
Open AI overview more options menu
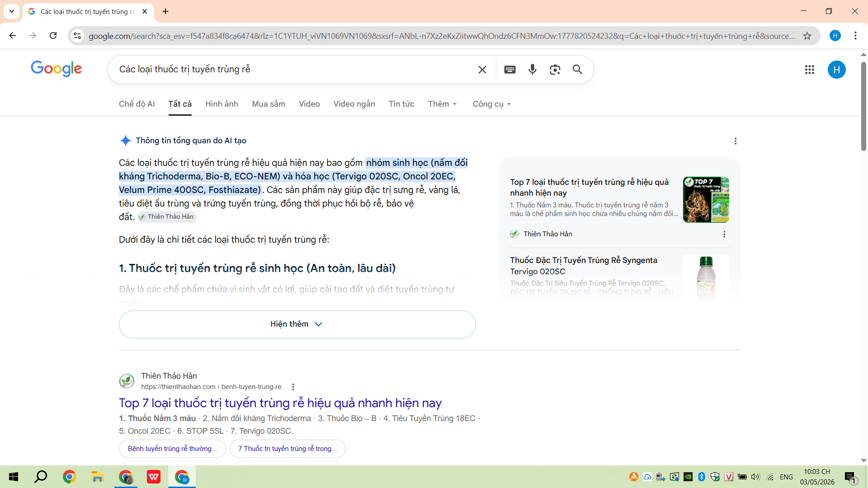coord(736,141)
